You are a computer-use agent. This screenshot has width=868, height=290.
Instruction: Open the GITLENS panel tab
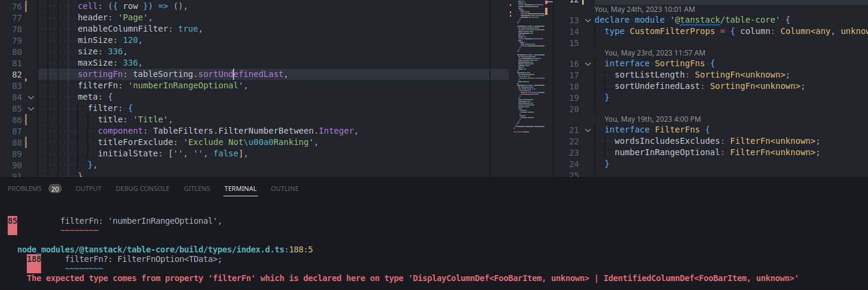click(197, 189)
